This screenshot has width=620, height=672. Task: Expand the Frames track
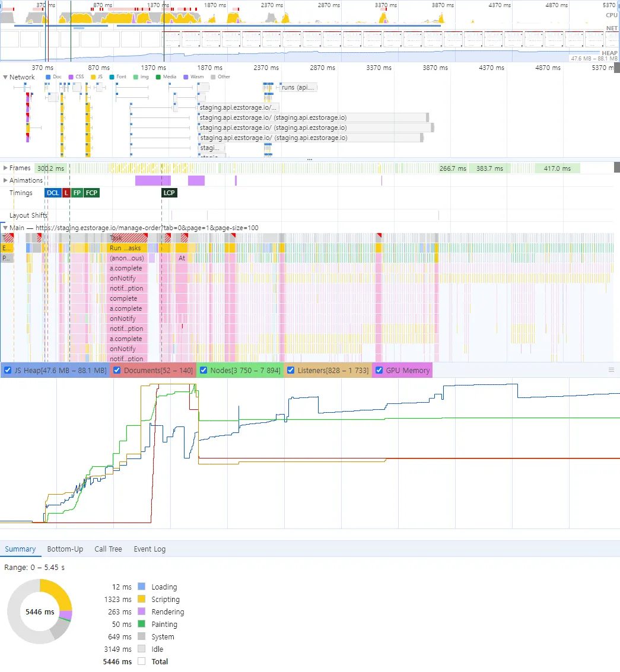[5, 168]
